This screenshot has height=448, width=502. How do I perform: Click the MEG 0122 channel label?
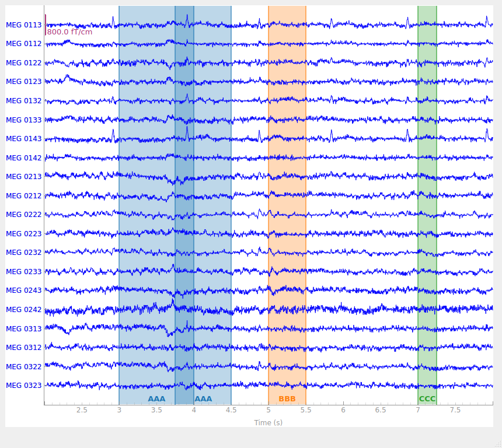(x=24, y=63)
